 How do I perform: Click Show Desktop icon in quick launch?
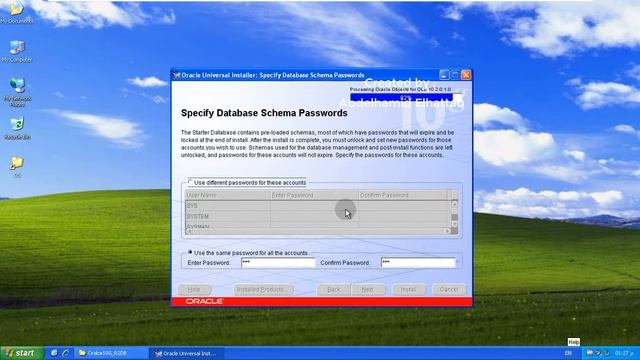click(54, 353)
